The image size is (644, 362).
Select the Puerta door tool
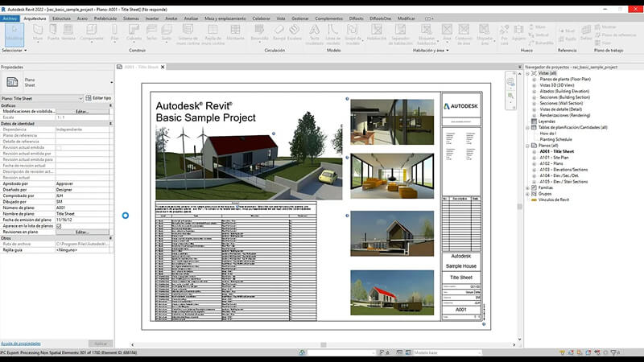[53, 33]
